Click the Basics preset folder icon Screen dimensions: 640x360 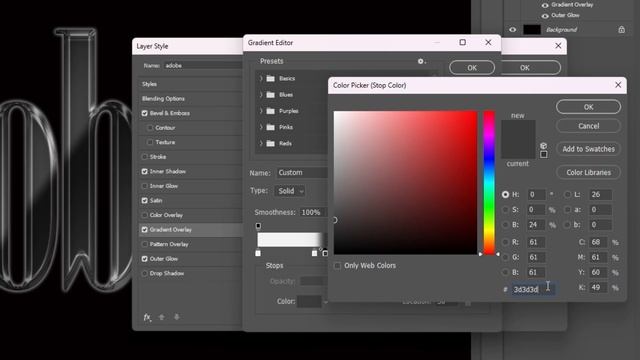point(271,78)
